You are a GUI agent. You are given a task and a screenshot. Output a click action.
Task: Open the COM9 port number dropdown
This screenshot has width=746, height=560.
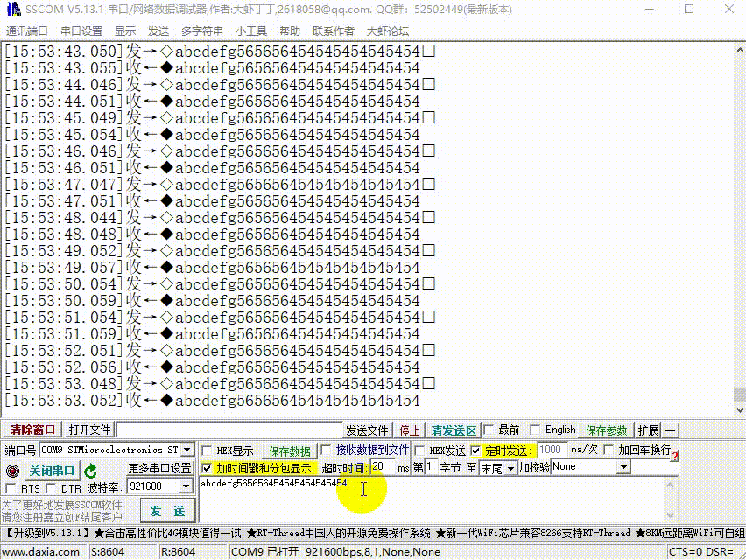[187, 450]
